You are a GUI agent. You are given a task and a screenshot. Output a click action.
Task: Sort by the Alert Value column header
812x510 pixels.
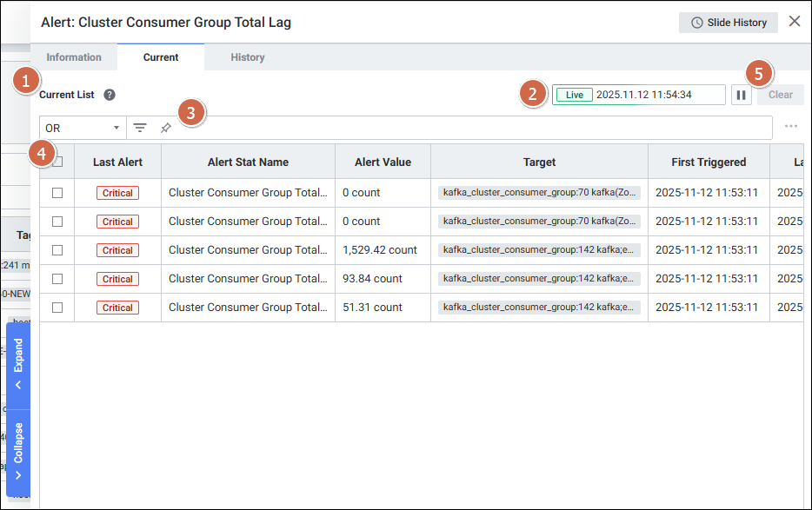tap(383, 162)
